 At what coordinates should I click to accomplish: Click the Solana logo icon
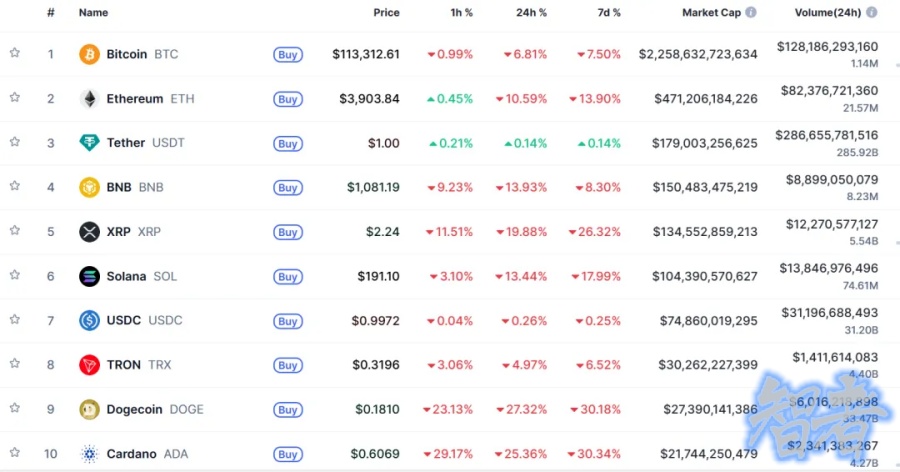coord(89,276)
